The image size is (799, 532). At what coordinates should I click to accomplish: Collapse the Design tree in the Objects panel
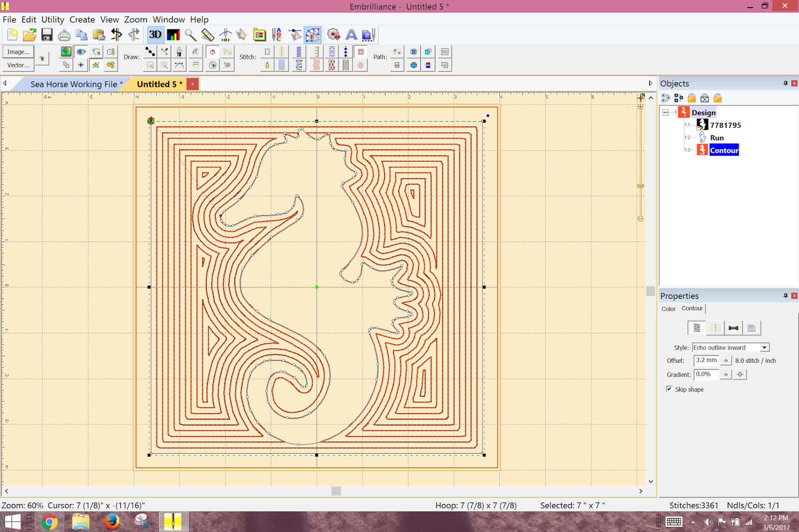point(666,112)
